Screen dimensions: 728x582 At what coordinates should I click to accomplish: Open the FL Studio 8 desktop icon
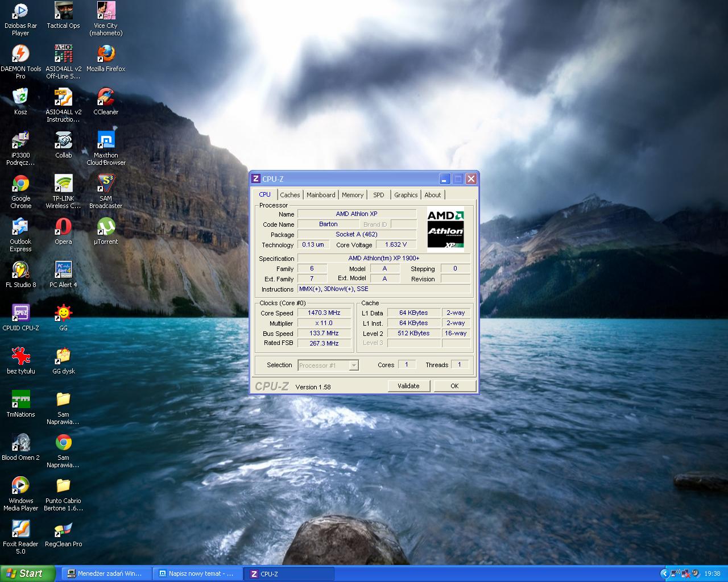(x=20, y=271)
